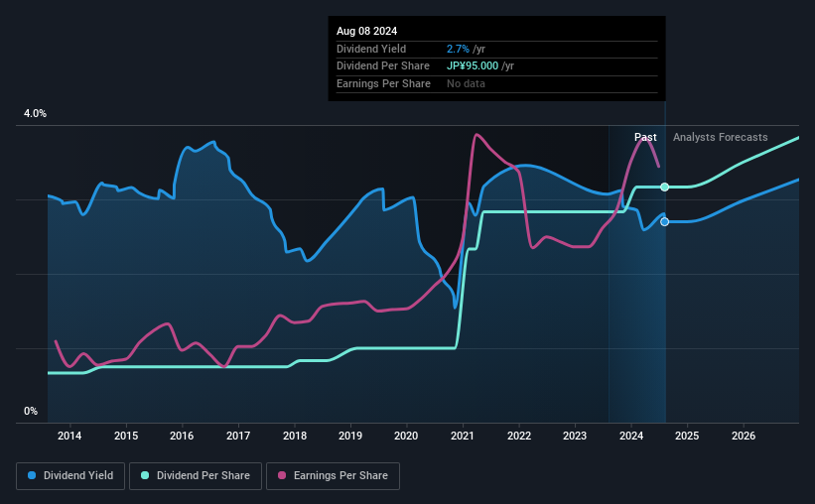This screenshot has width=815, height=504.
Task: Click the tooltip Dividend Yield row label
Action: coord(371,49)
